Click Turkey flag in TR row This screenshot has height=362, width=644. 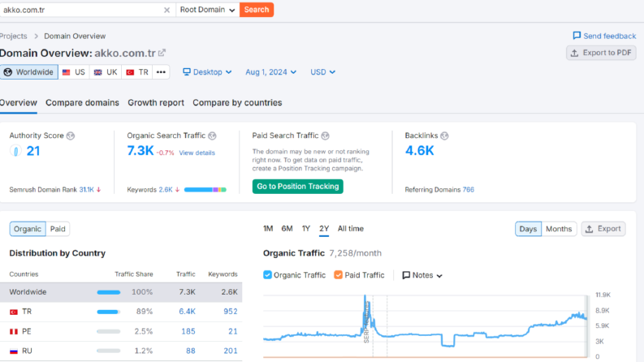(14, 312)
